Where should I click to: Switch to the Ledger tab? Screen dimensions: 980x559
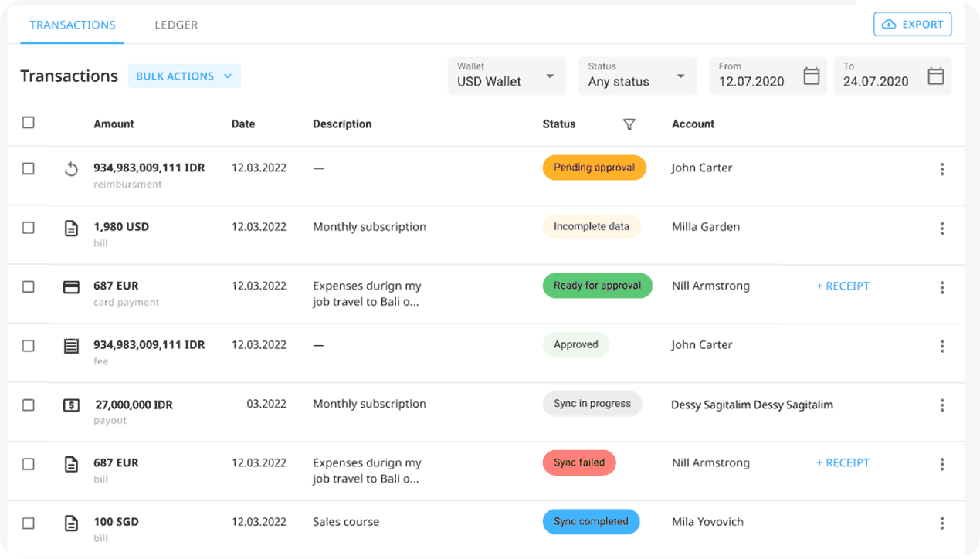[176, 25]
